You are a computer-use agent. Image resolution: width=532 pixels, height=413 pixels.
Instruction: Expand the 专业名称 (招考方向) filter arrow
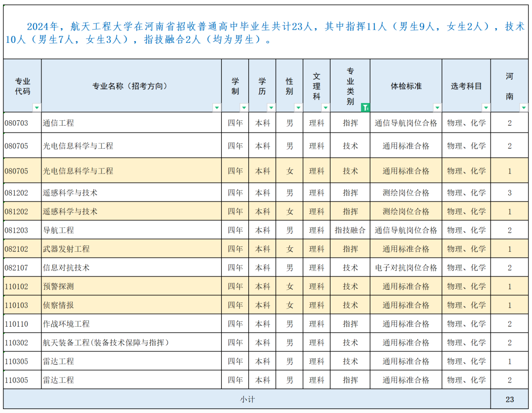point(216,107)
